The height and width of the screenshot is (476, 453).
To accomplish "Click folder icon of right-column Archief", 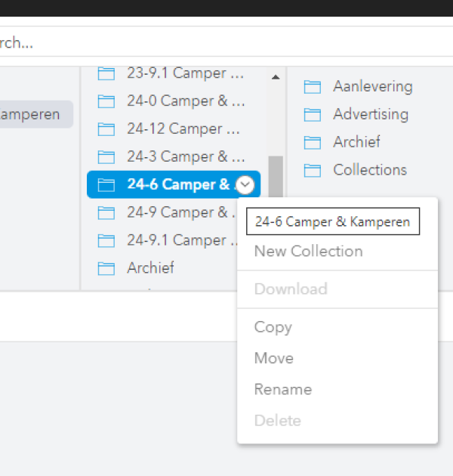I will point(313,142).
